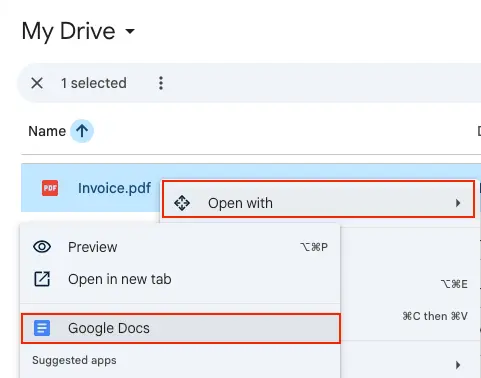This screenshot has width=481, height=378.
Task: Click the Open with move-arrows icon
Action: [x=182, y=203]
